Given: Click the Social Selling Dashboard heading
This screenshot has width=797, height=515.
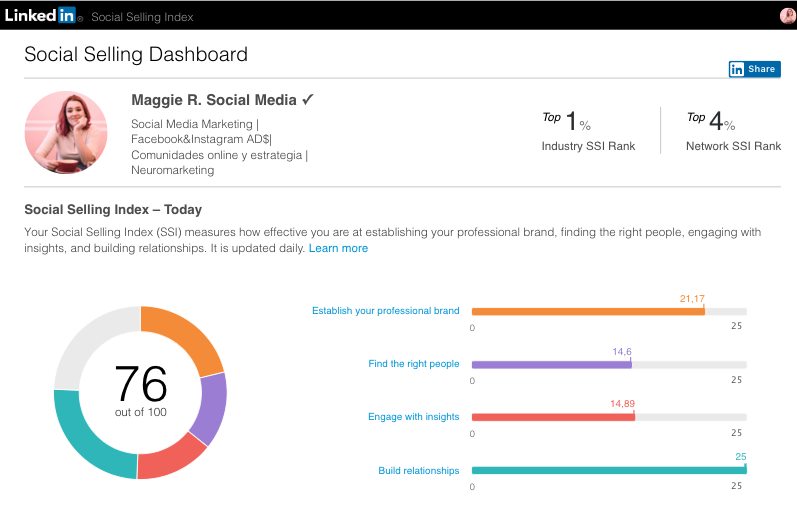Looking at the screenshot, I should click(136, 54).
